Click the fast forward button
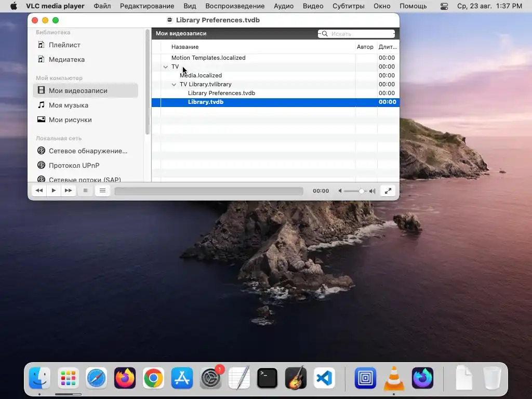The height and width of the screenshot is (399, 532). (68, 191)
